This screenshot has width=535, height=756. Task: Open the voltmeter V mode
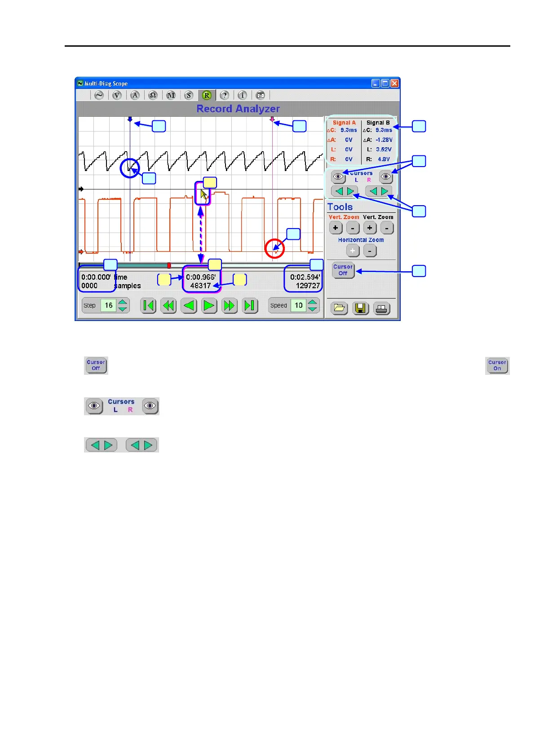117,95
